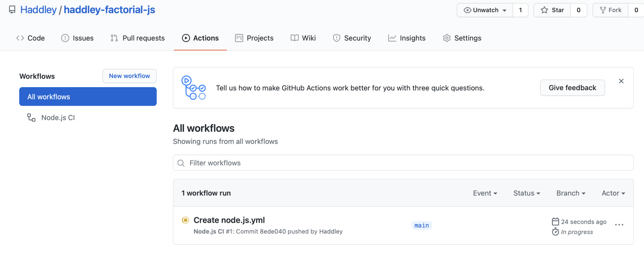Click the magnifier icon in Filter workflows
644x266 pixels.
(181, 163)
